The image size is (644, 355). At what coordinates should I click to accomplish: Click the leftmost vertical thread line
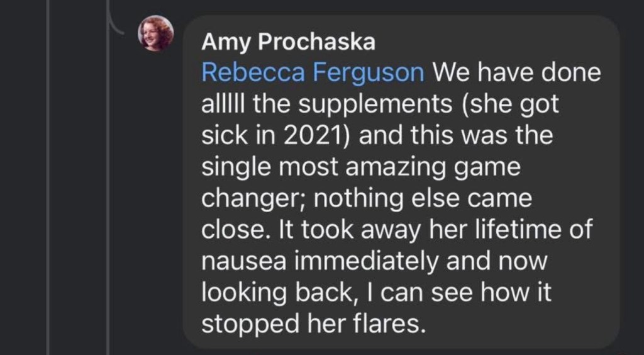coord(48,189)
